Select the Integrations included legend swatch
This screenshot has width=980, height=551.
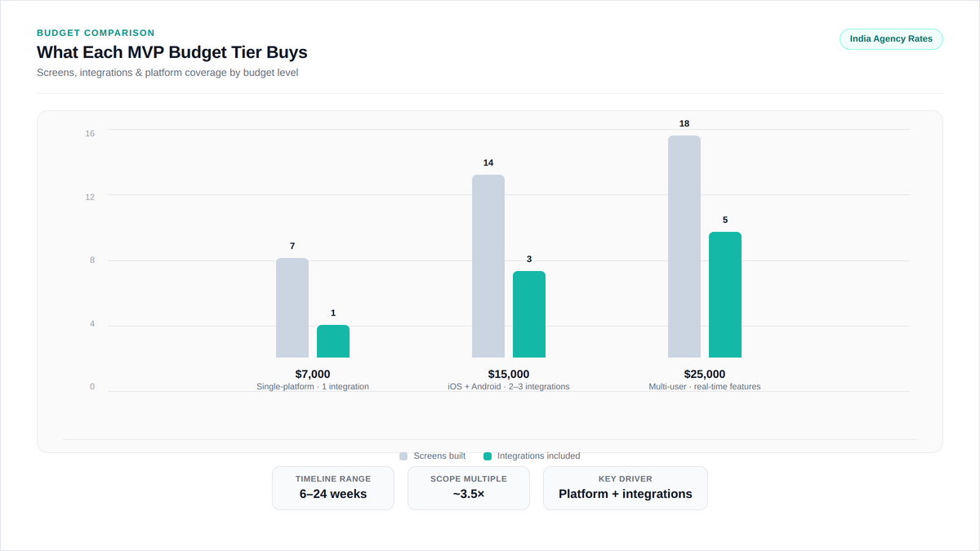[x=488, y=456]
